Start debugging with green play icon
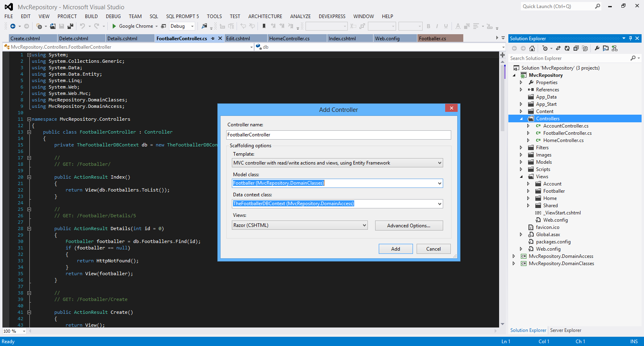The width and height of the screenshot is (644, 346). (x=114, y=26)
